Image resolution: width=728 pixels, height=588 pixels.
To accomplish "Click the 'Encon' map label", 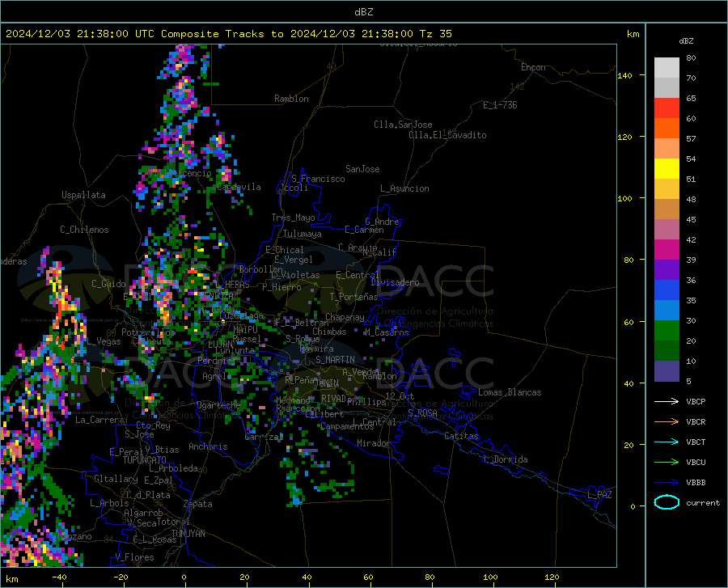I will tap(533, 67).
